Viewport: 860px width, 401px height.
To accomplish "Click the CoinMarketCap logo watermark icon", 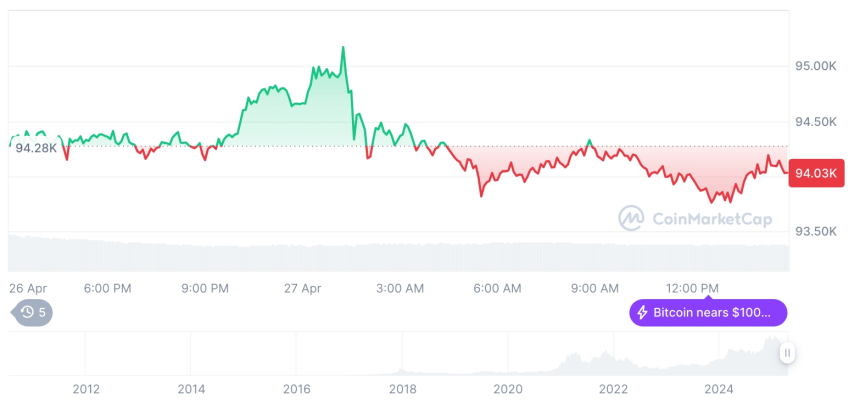I will point(631,218).
